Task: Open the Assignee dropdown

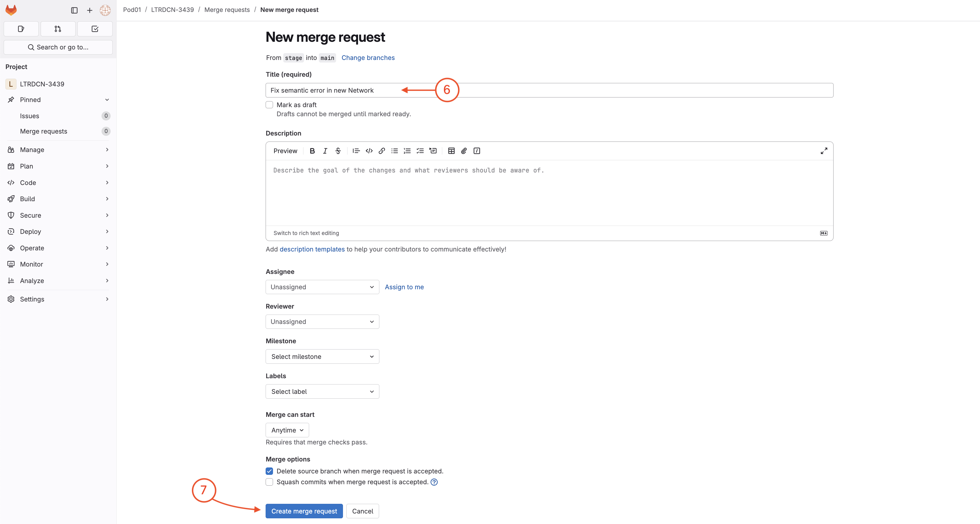Action: 322,287
